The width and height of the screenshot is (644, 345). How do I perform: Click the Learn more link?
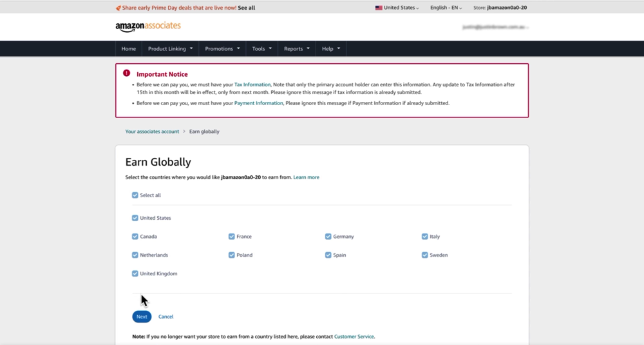[x=306, y=177]
